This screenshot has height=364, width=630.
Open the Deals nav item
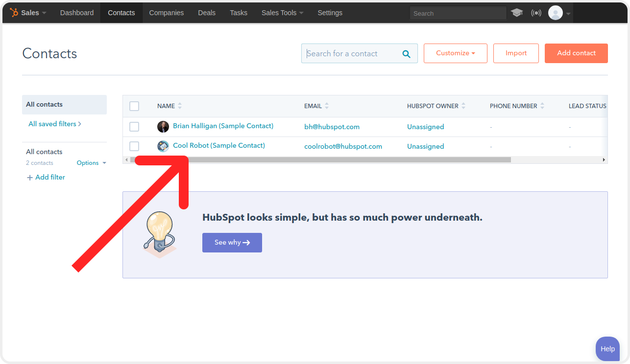(207, 13)
